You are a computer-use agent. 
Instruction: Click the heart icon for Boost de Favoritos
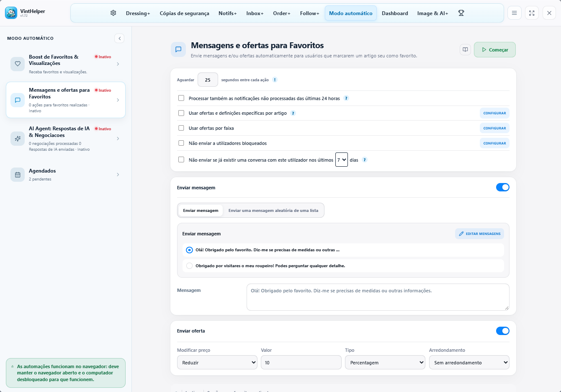click(x=18, y=64)
